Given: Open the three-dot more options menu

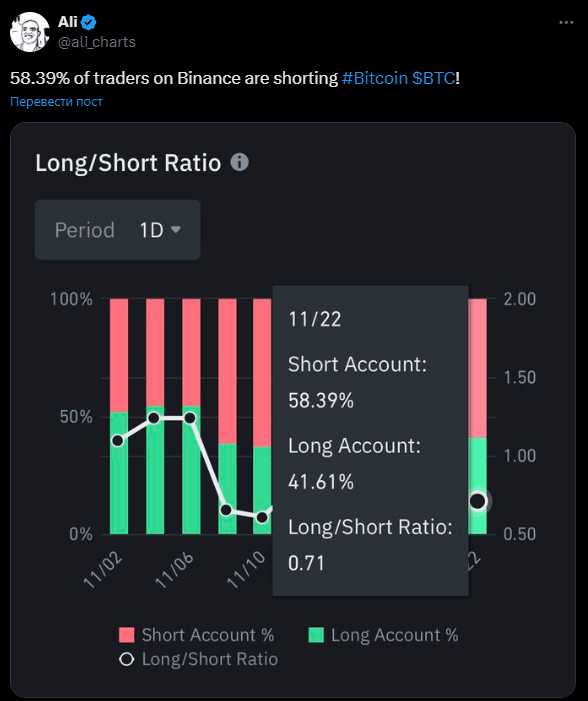Looking at the screenshot, I should (x=566, y=22).
